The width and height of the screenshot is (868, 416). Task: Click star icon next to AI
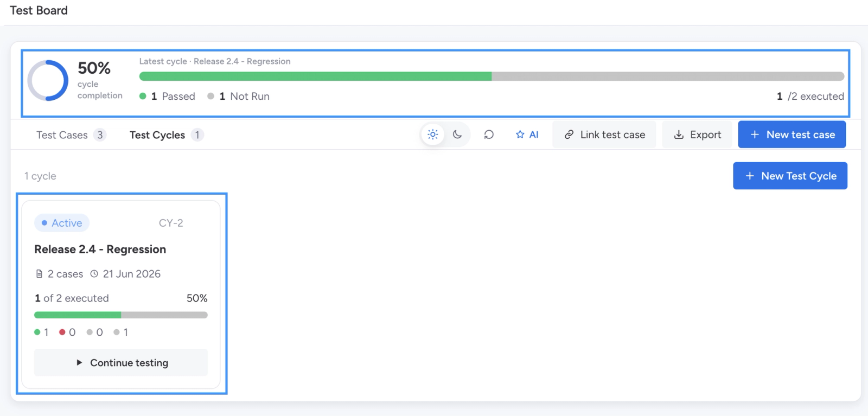[520, 135]
